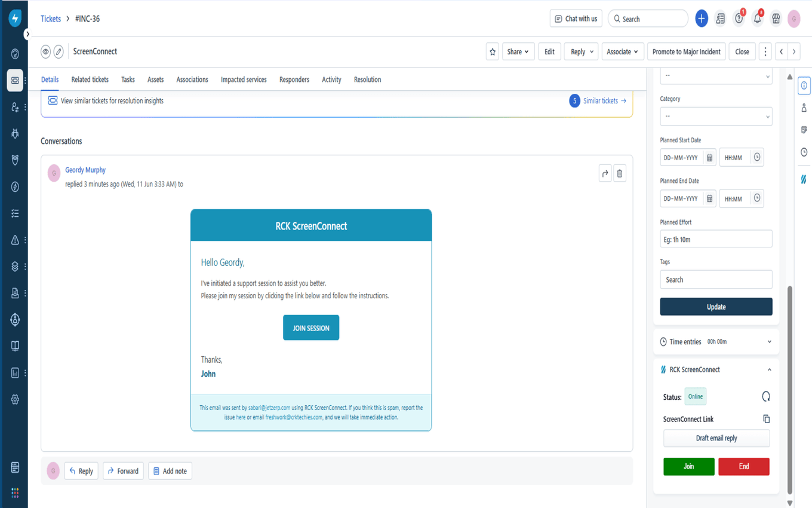Viewport: 812px width, 508px height.
Task: Click the Update button
Action: pos(716,307)
